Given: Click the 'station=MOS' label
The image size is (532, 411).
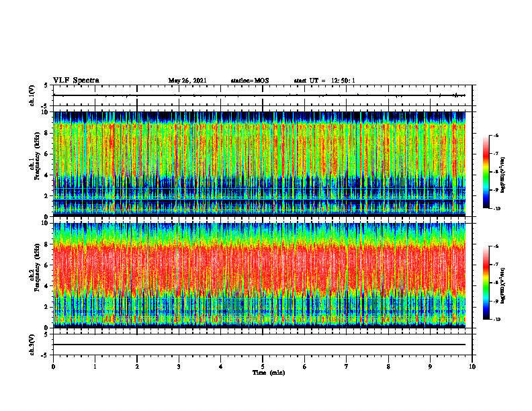Looking at the screenshot, I should 250,81.
